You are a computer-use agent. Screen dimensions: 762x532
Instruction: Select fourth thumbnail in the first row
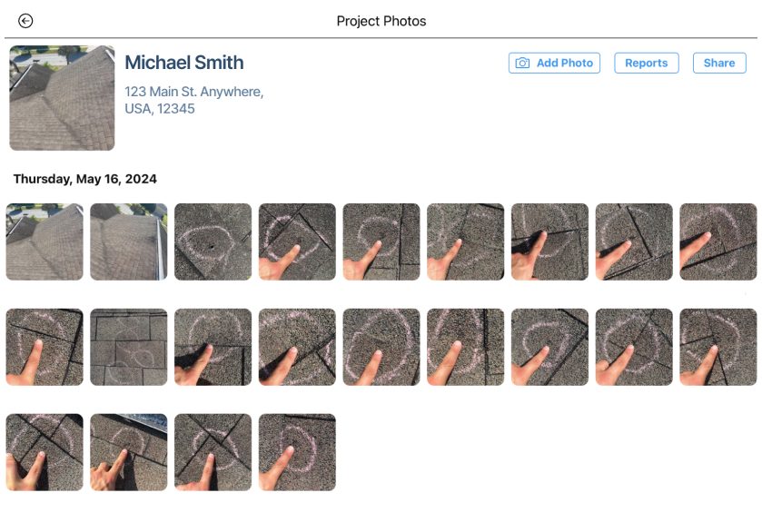(x=297, y=242)
